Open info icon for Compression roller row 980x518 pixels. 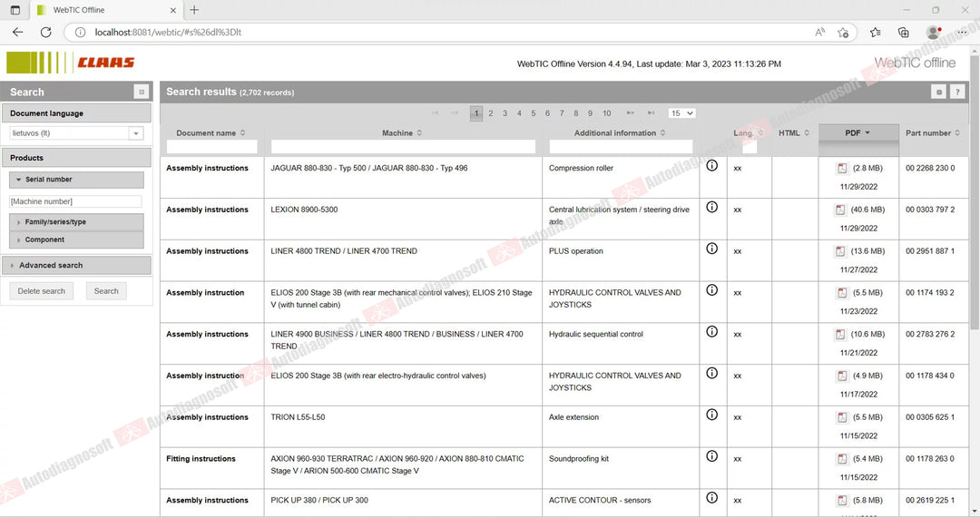712,166
